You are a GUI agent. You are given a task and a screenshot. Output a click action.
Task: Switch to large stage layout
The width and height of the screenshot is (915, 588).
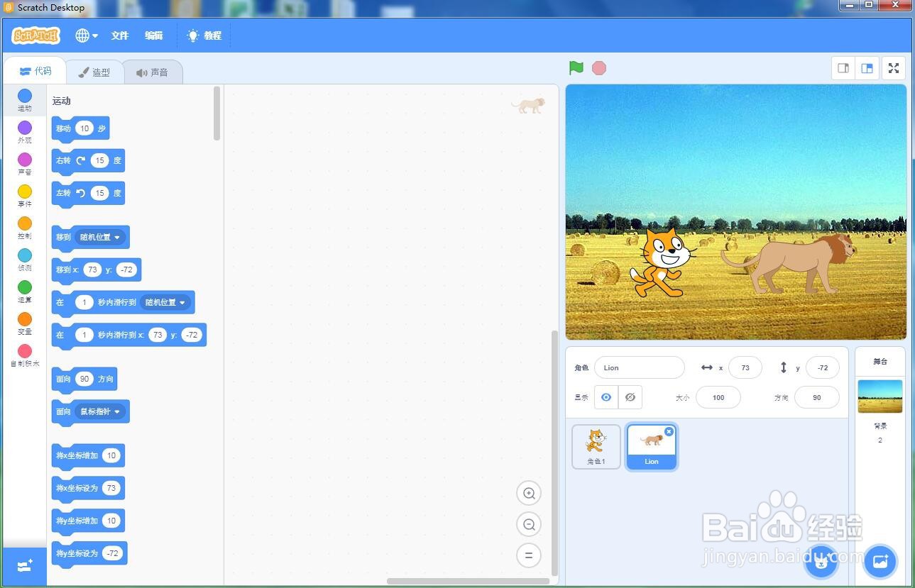coord(867,68)
